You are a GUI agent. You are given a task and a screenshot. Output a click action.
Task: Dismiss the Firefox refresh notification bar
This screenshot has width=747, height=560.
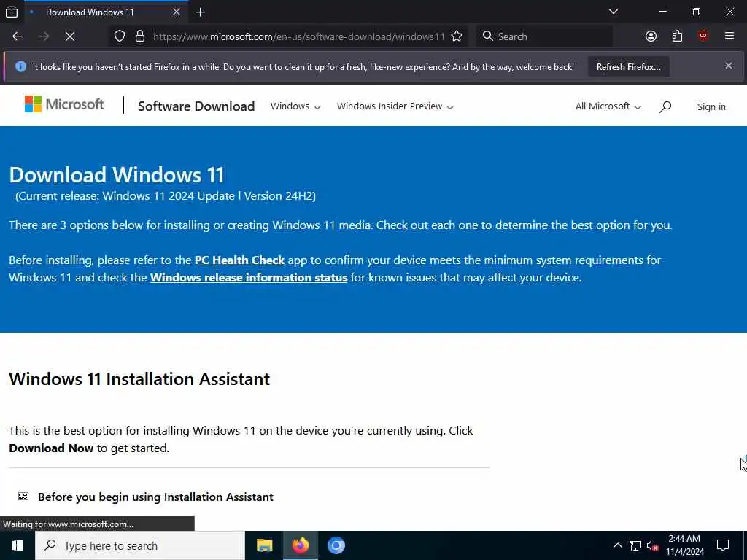tap(729, 66)
